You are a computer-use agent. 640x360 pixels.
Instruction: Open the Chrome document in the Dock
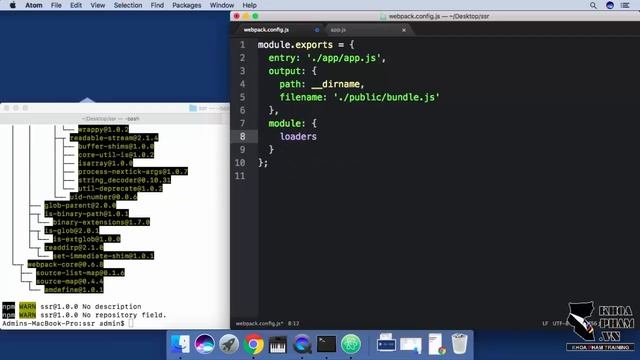tap(436, 344)
